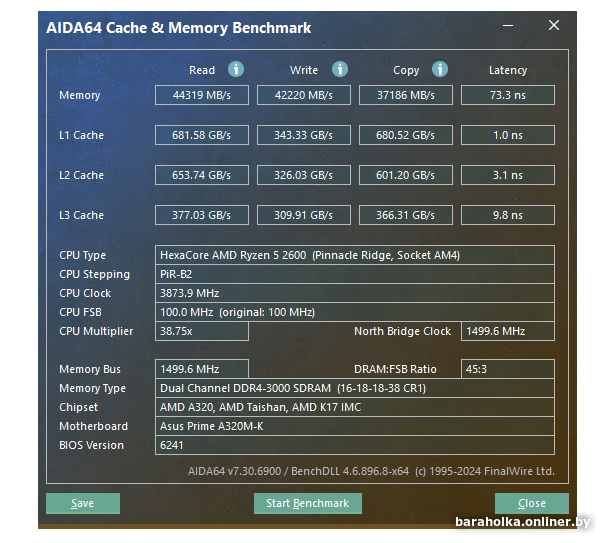The image size is (611, 543).
Task: Start the benchmark run
Action: point(307,503)
